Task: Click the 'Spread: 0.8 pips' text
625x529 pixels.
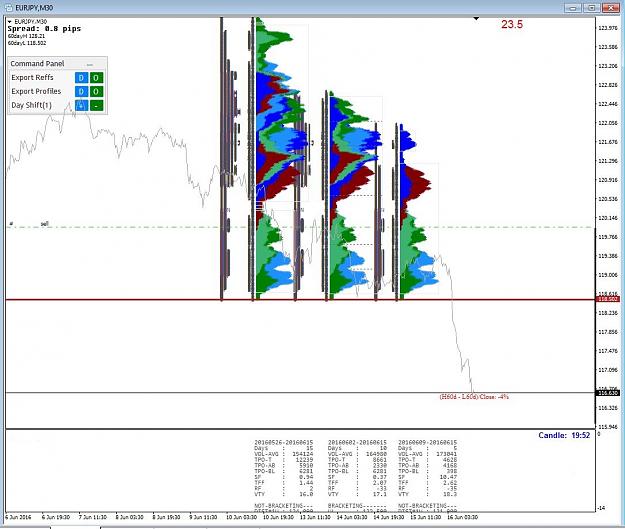Action: click(44, 29)
